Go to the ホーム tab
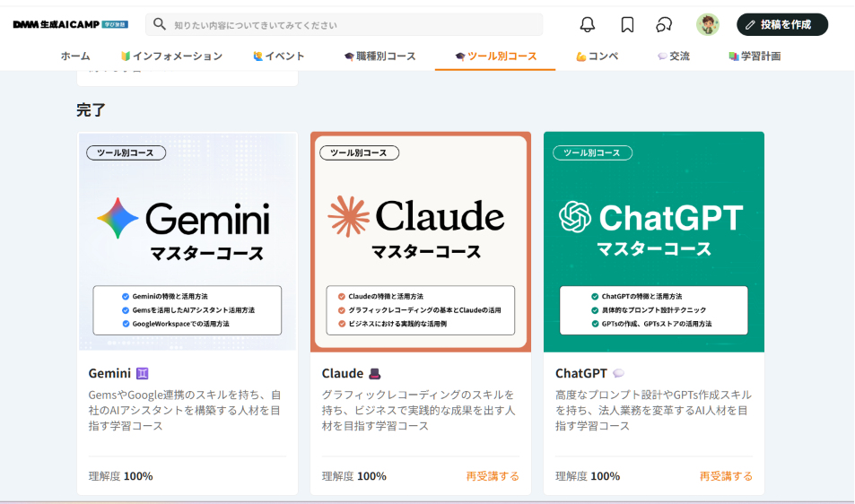Screen dimensions: 855x504 point(75,56)
